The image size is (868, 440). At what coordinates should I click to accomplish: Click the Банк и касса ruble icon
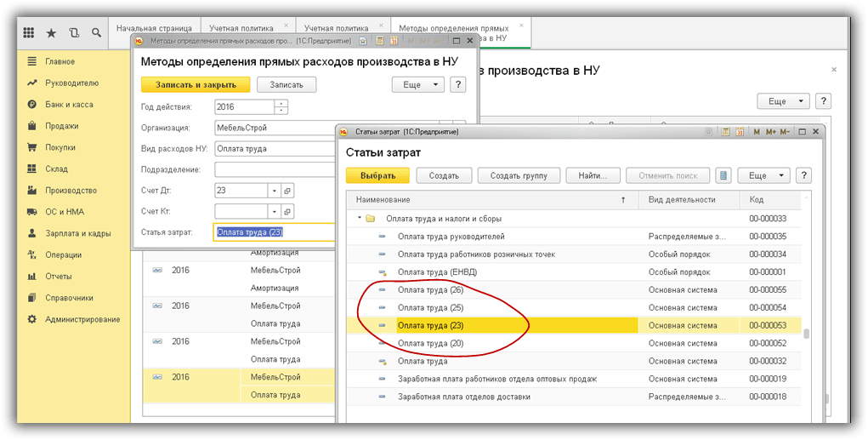32,104
